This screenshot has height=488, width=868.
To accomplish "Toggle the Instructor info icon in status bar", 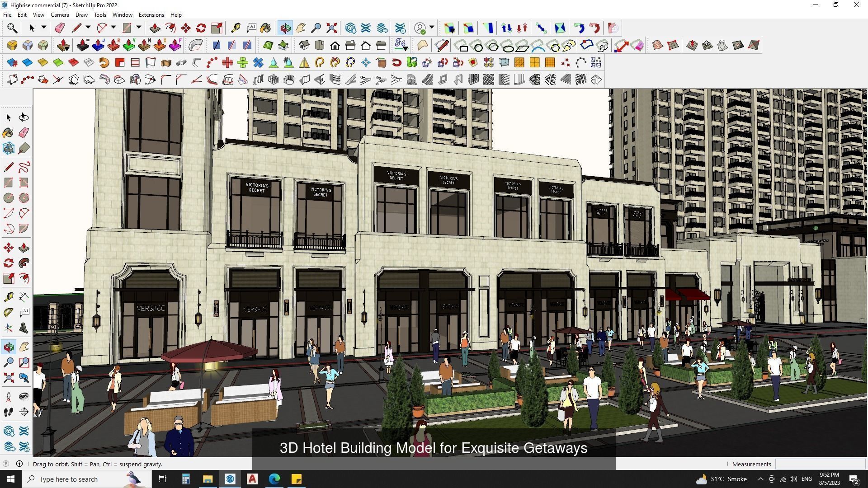I will (x=19, y=464).
